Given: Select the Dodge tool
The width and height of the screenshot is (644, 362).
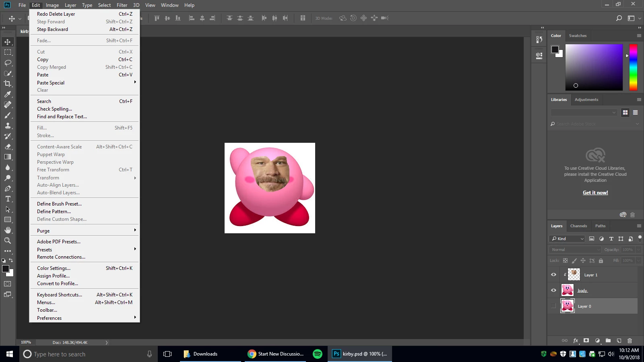Looking at the screenshot, I should click(x=8, y=178).
